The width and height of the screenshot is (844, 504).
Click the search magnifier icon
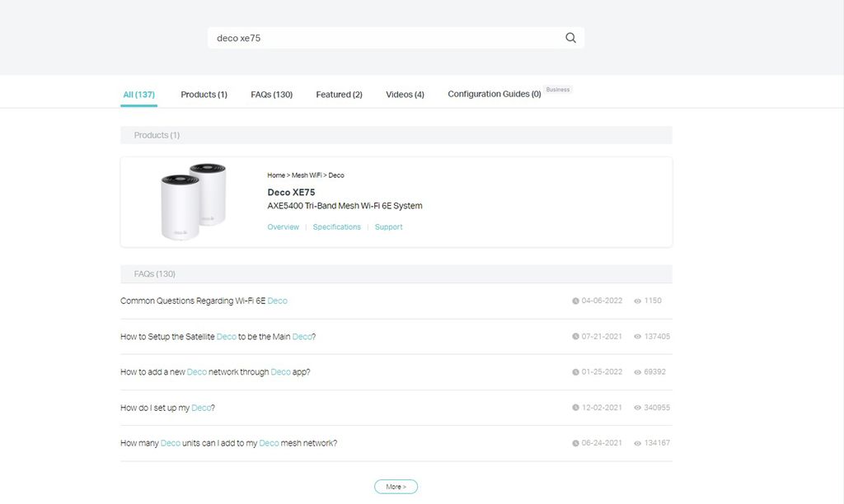[x=570, y=37]
